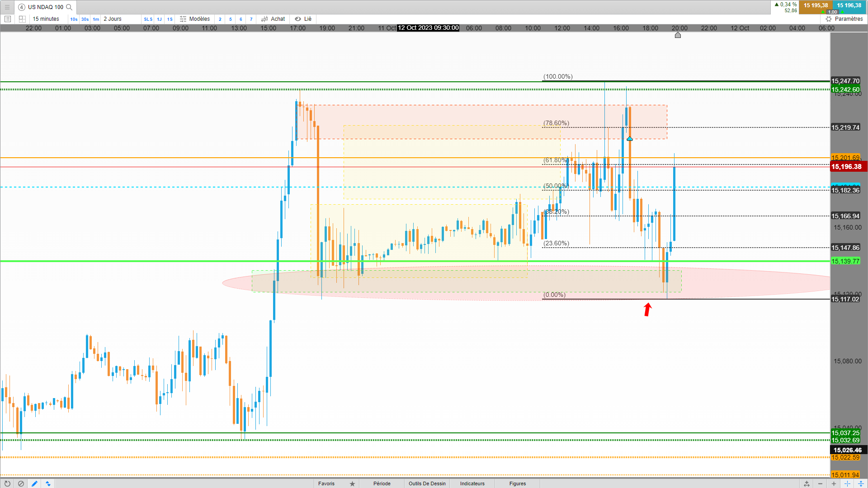This screenshot has width=868, height=488.
Task: Select the blue pencil drawing tool
Action: [34, 483]
